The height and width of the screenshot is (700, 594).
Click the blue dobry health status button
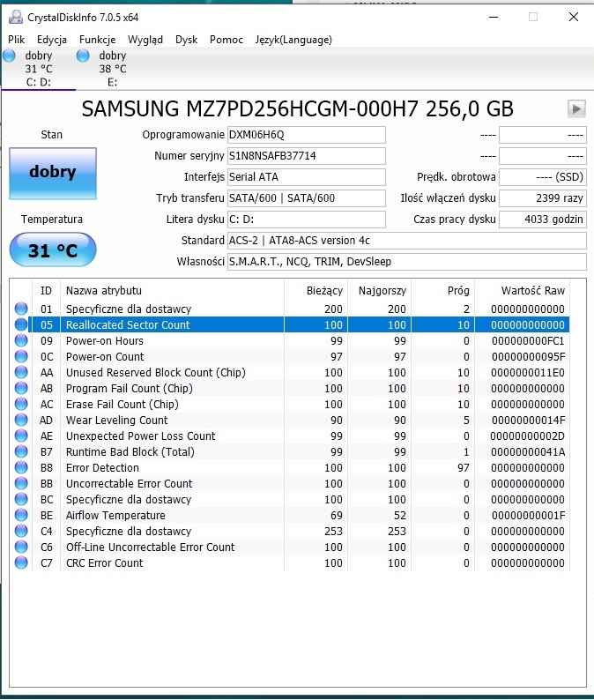[x=53, y=173]
